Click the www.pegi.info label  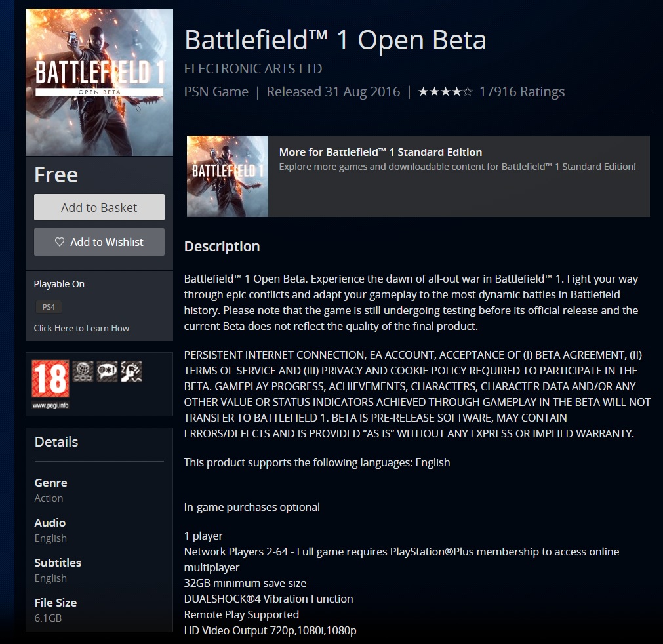pyautogui.click(x=50, y=405)
